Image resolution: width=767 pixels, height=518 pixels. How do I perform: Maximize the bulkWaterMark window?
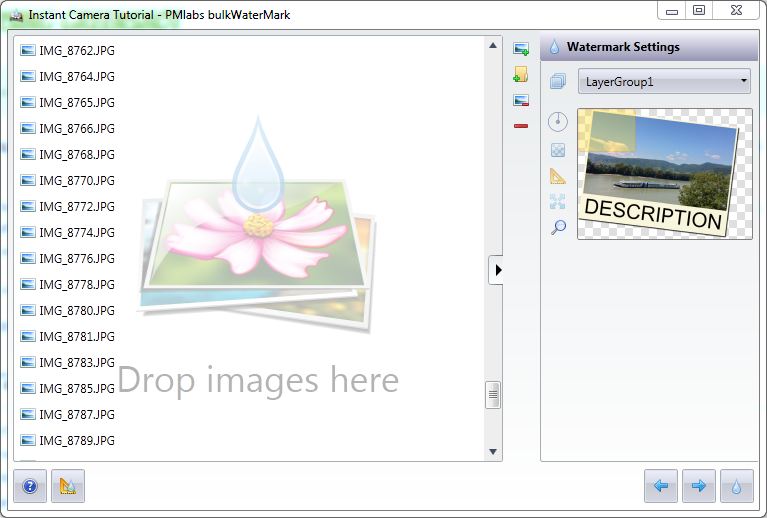tap(699, 11)
